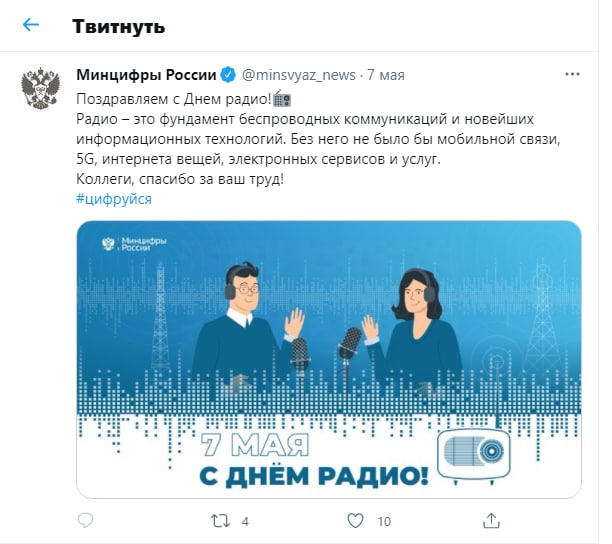Open the @minsvyaz_news handle link
Image resolution: width=612 pixels, height=544 pixels.
click(x=299, y=75)
